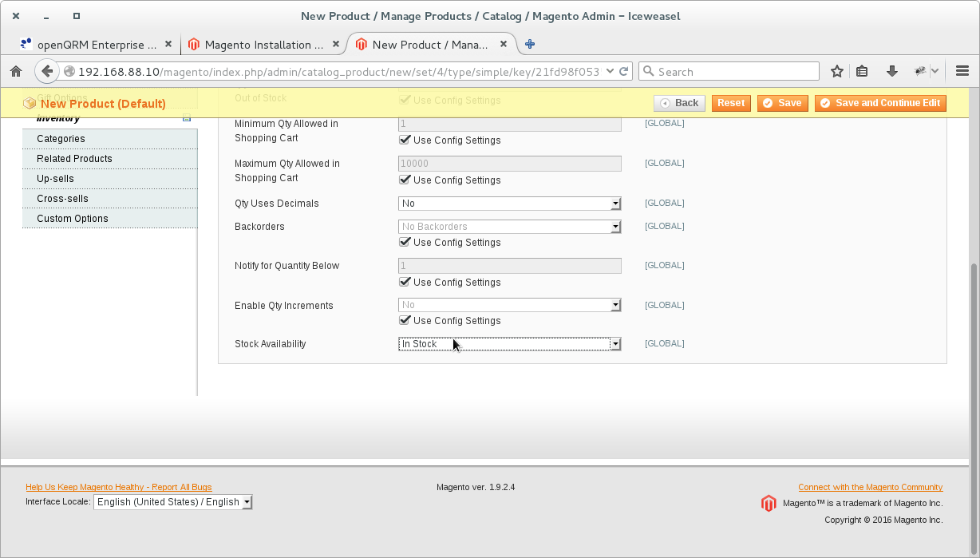Image resolution: width=980 pixels, height=558 pixels.
Task: Click the "New Product (Default)" heading
Action: (x=103, y=104)
